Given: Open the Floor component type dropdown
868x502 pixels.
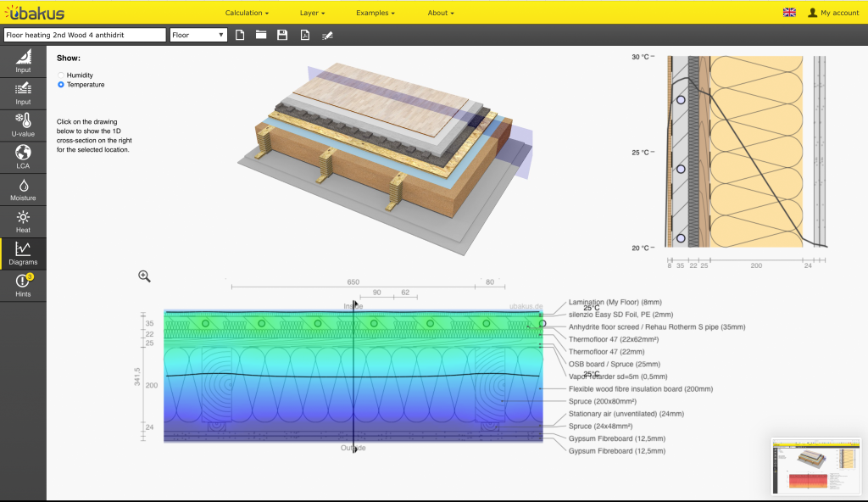Looking at the screenshot, I should coord(198,35).
